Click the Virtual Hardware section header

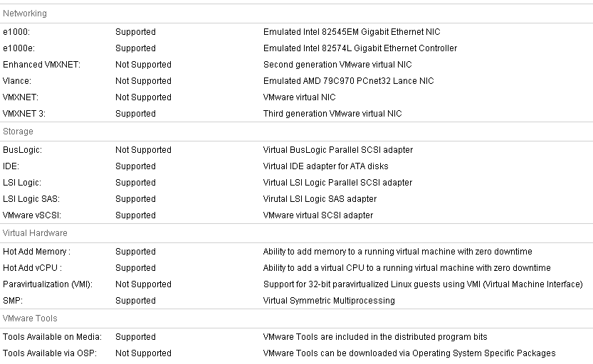[35, 233]
